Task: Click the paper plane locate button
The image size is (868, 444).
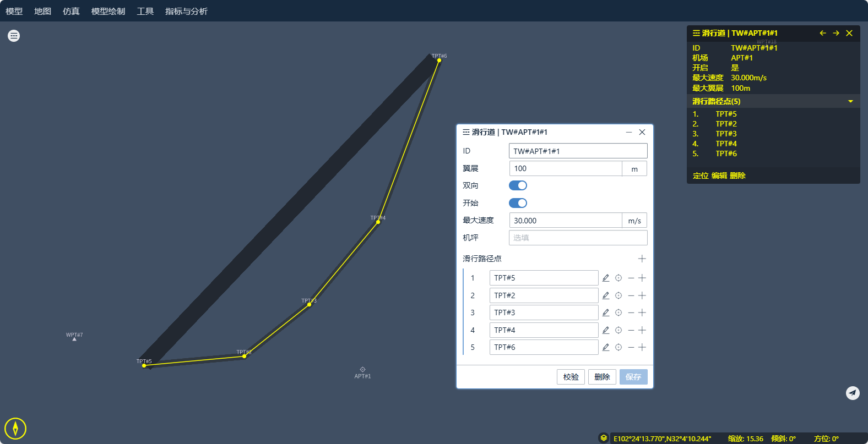Action: click(853, 393)
